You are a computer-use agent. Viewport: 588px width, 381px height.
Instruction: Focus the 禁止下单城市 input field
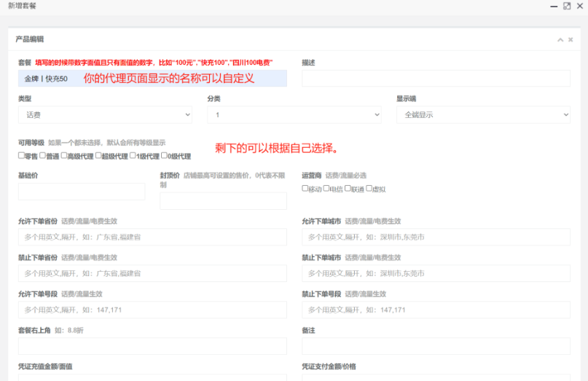click(x=436, y=273)
